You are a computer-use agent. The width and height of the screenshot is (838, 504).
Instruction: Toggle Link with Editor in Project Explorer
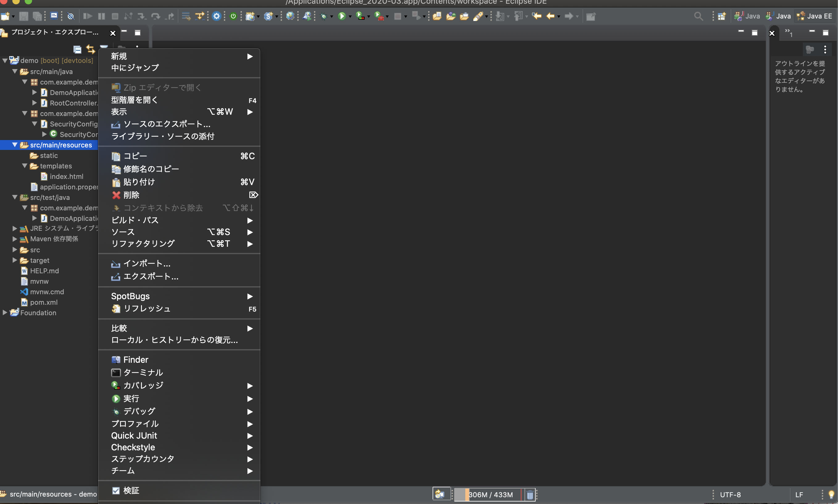[x=90, y=50]
